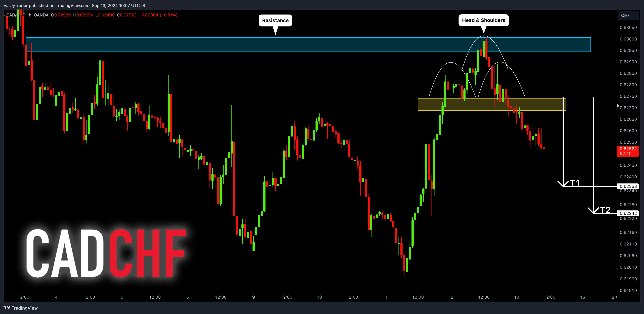Click the 0.62242 price label on axis
644x314 pixels.
click(628, 213)
